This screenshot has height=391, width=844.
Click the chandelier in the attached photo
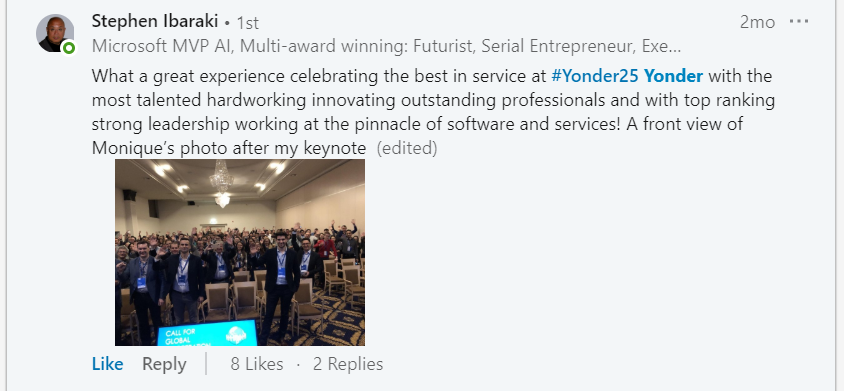click(222, 183)
